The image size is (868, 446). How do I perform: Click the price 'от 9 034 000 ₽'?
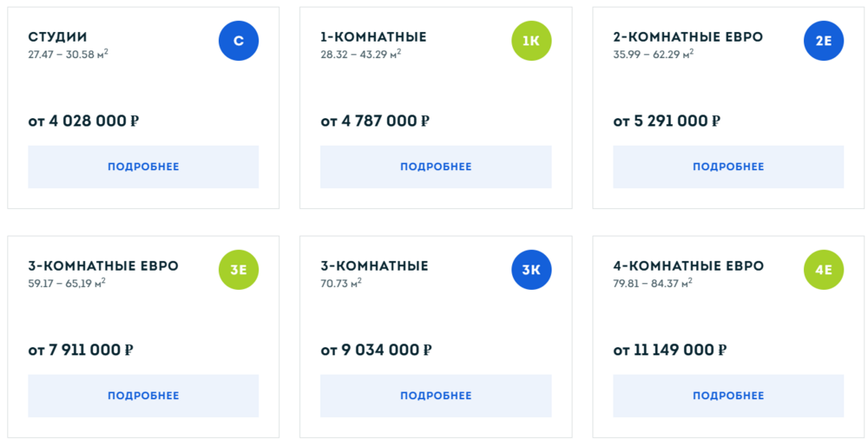pos(376,350)
